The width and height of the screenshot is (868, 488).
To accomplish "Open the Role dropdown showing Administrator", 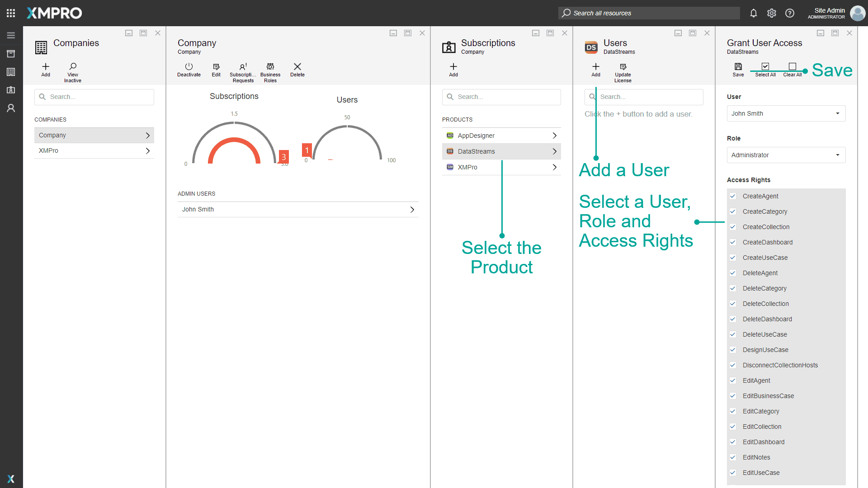I will click(x=786, y=155).
